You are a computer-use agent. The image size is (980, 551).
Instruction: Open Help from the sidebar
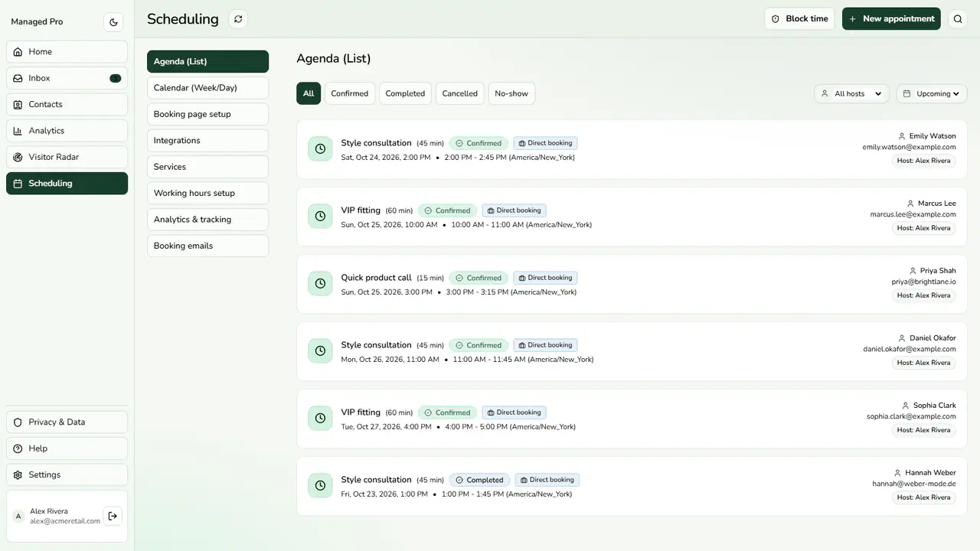point(67,448)
